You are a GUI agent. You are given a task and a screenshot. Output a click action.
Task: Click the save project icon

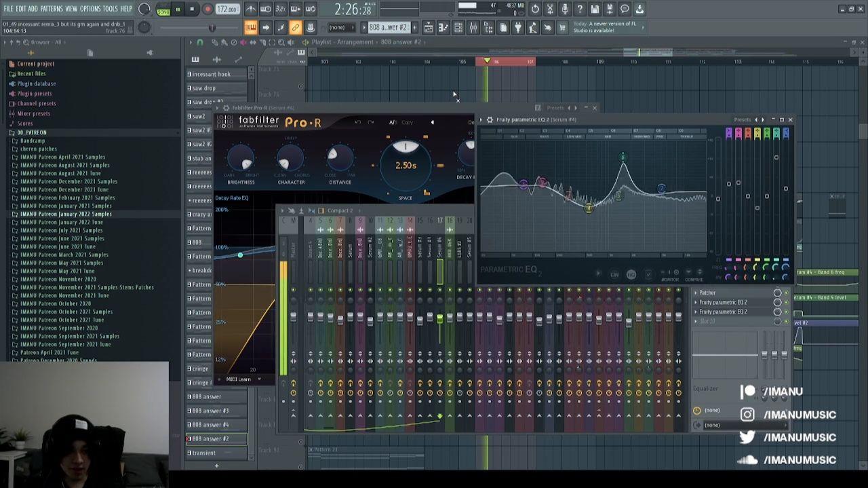point(595,10)
